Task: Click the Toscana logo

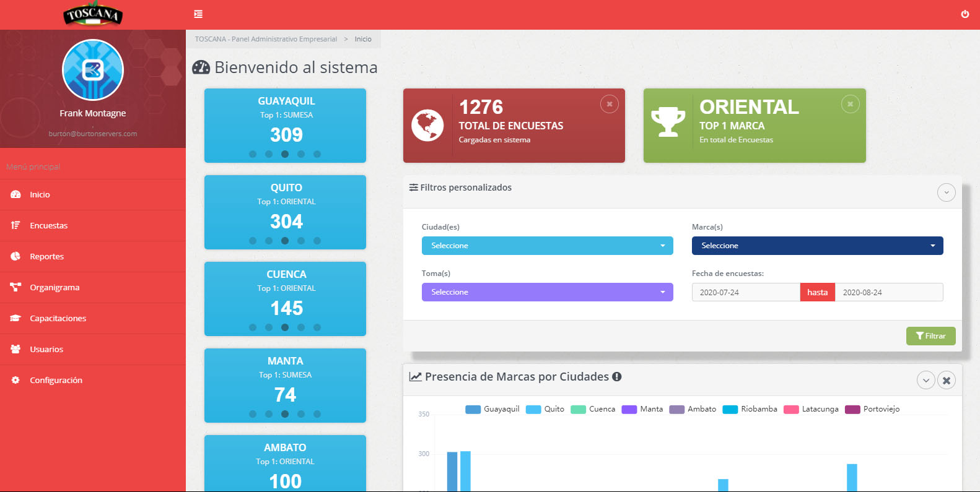Action: pos(93,15)
